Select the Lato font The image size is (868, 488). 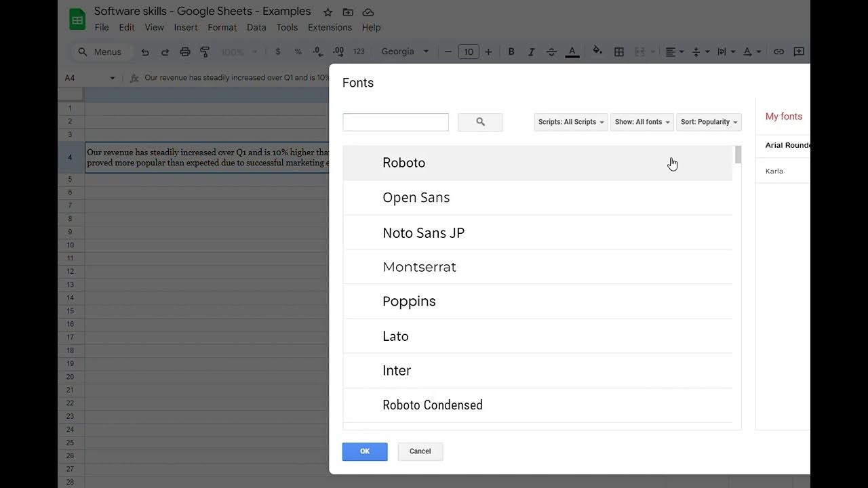tap(538, 336)
